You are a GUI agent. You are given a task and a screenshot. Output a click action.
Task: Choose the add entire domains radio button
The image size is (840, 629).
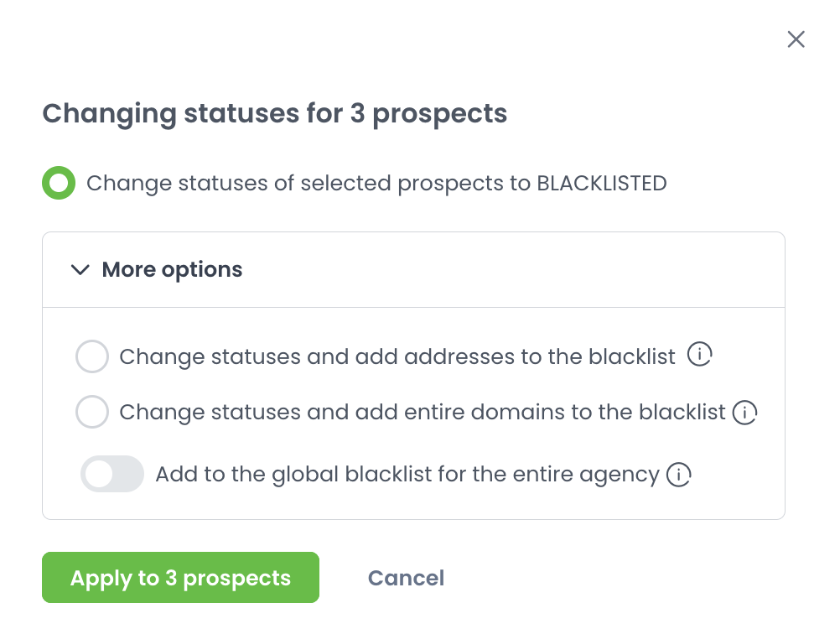pos(92,412)
